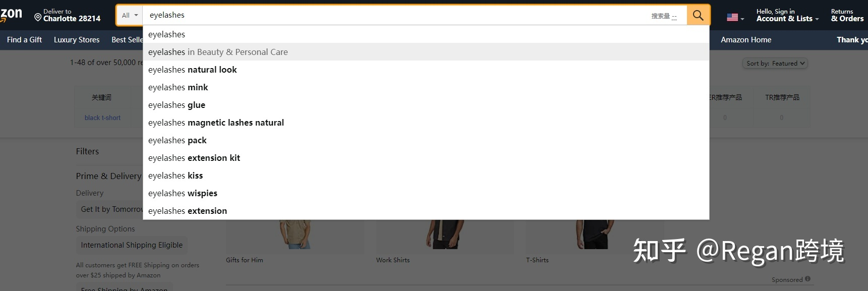Expand the Sort by Featured dropdown

click(775, 64)
